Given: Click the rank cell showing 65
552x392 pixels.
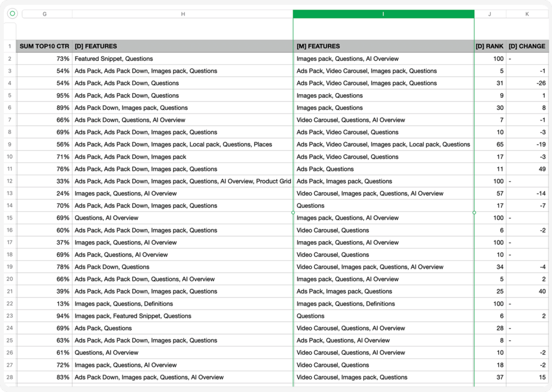Looking at the screenshot, I should click(489, 144).
